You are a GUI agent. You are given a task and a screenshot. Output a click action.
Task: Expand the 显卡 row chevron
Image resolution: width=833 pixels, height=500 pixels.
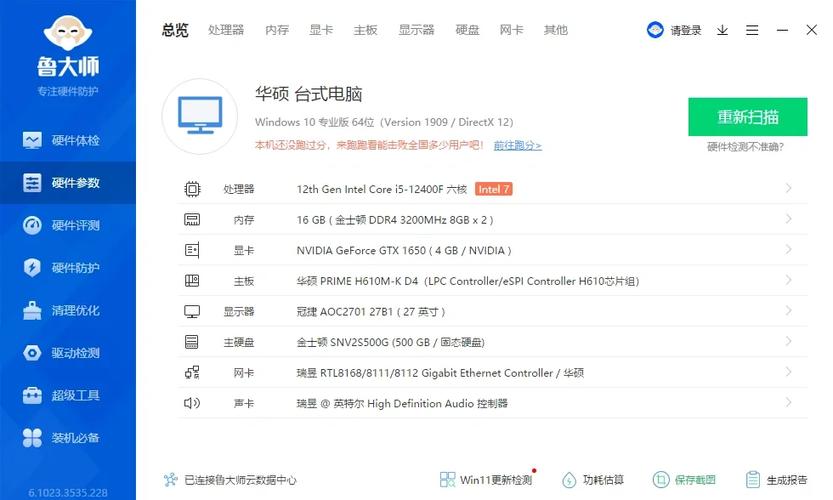788,249
